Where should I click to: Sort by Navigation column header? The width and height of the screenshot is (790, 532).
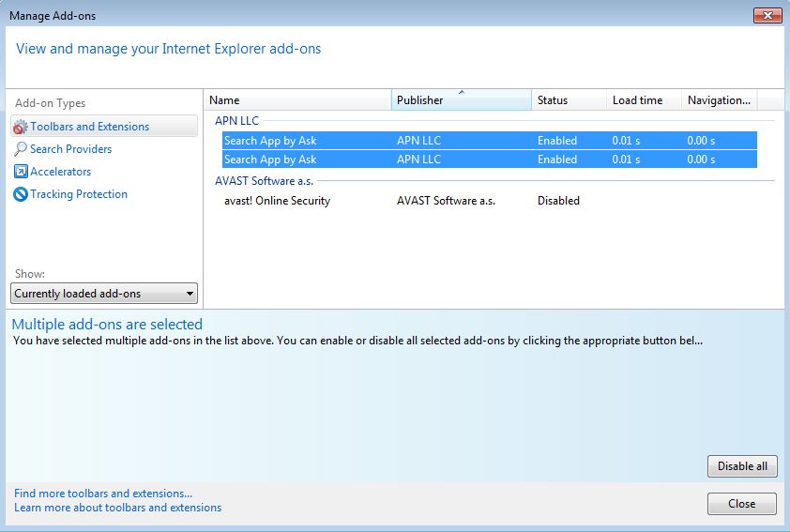(719, 100)
